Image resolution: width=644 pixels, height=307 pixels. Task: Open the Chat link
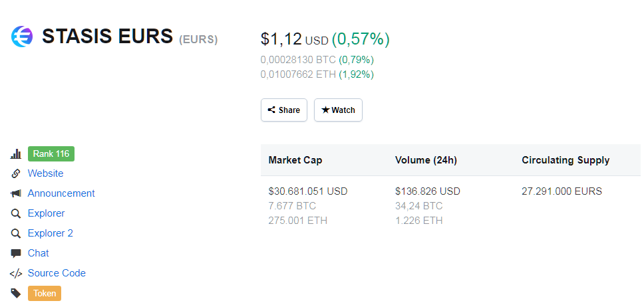(39, 253)
